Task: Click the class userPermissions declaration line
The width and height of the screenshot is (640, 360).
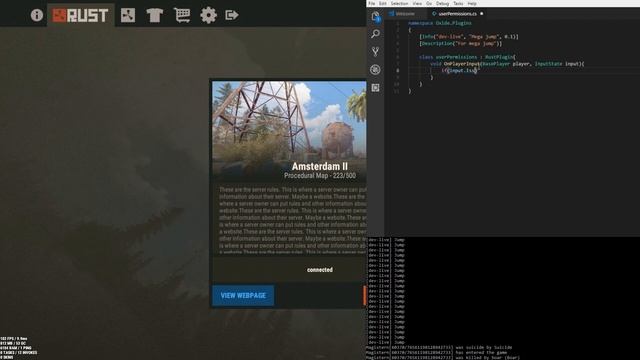Action: (x=467, y=57)
